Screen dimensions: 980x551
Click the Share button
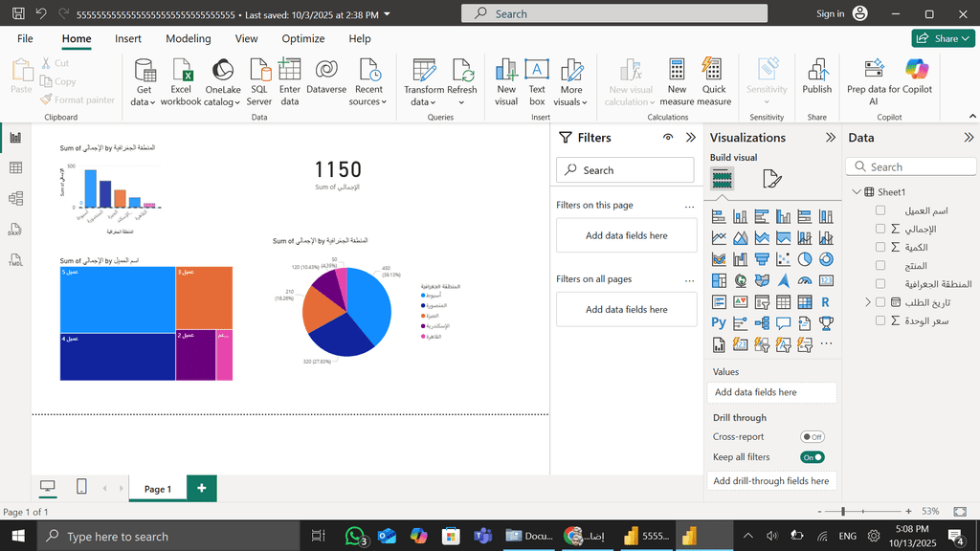point(943,38)
